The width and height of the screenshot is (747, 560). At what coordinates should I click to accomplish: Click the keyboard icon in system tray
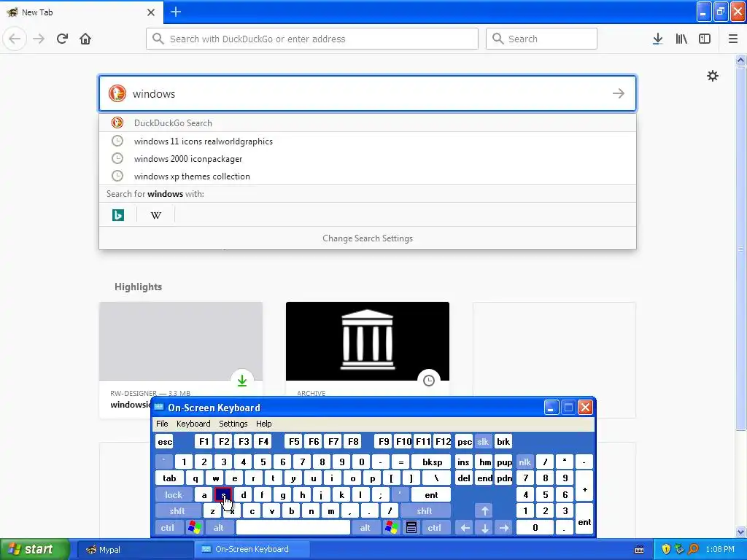639,550
